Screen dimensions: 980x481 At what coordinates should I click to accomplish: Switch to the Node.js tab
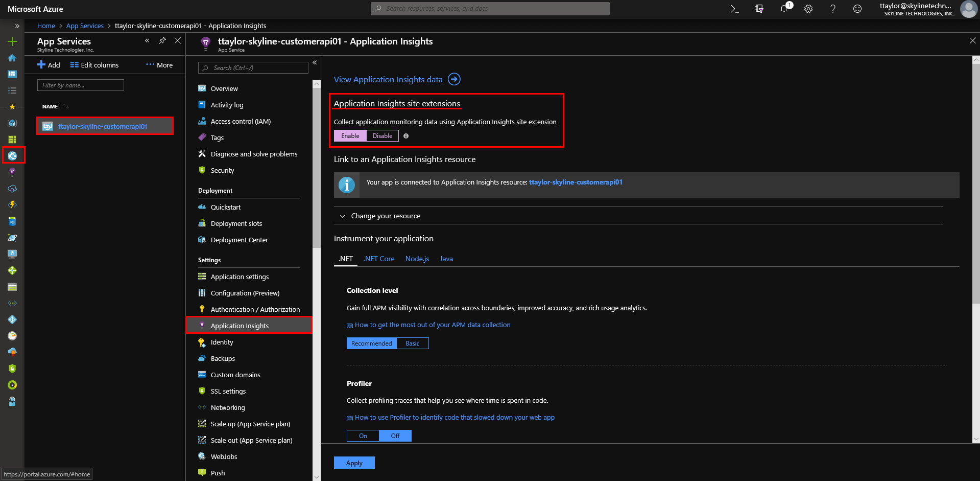417,259
